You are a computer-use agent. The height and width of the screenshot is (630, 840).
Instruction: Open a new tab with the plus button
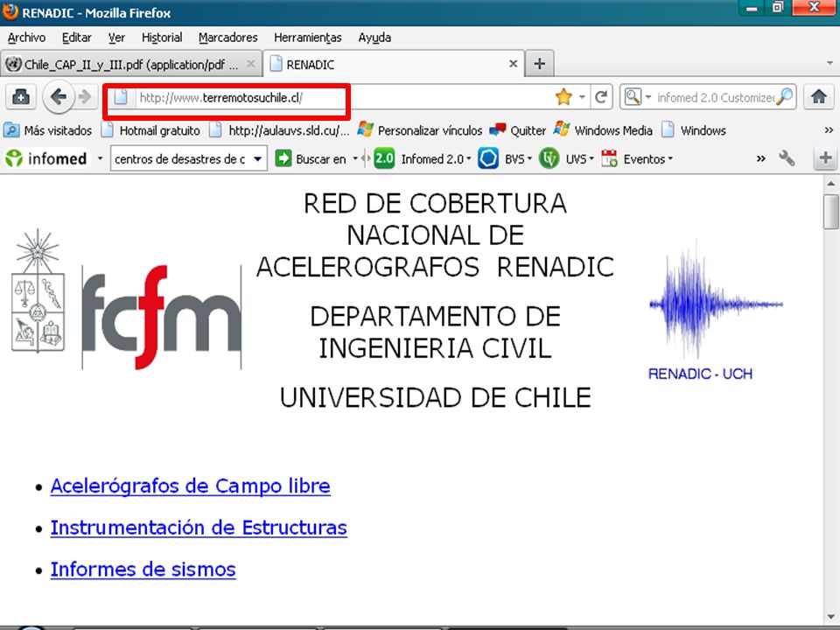540,64
